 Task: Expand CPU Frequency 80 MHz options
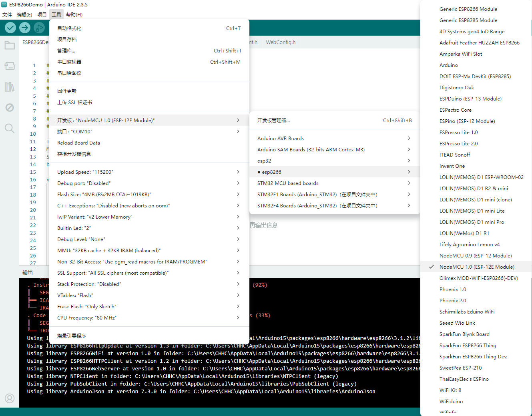149,318
